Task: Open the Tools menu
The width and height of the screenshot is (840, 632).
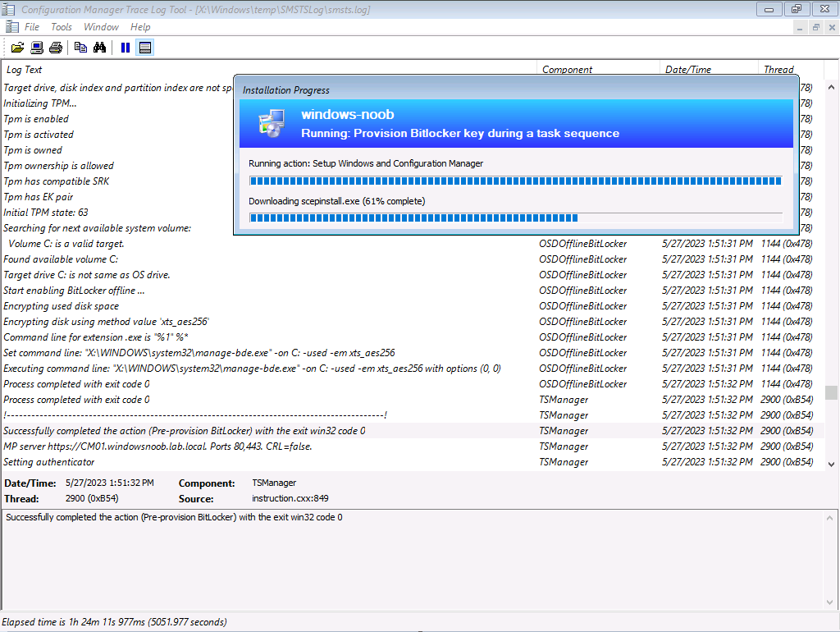Action: (61, 27)
